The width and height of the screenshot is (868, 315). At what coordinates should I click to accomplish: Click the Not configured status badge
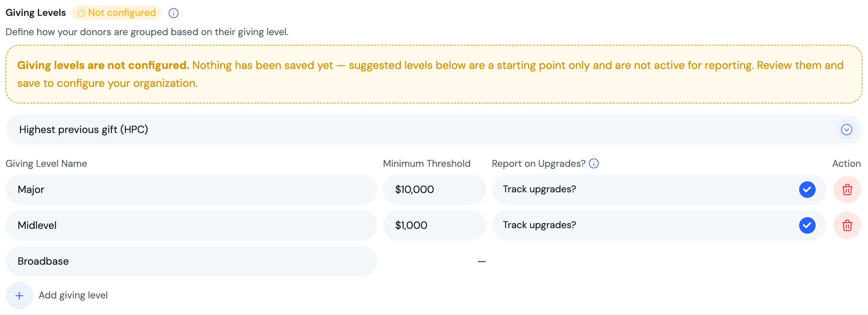point(116,13)
